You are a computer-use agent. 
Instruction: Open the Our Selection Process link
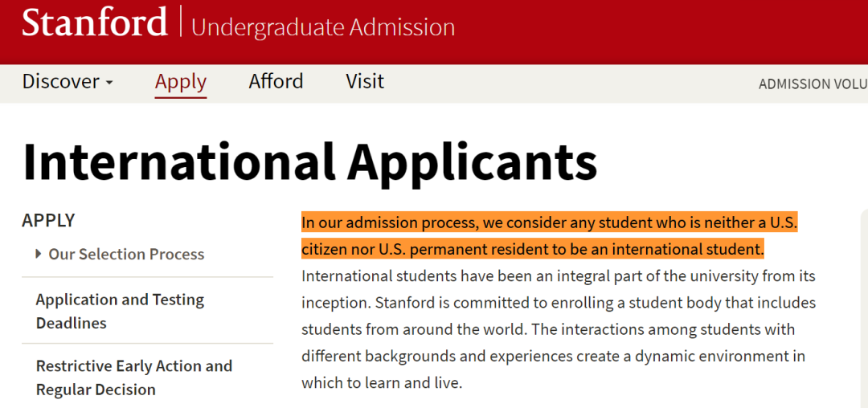126,254
